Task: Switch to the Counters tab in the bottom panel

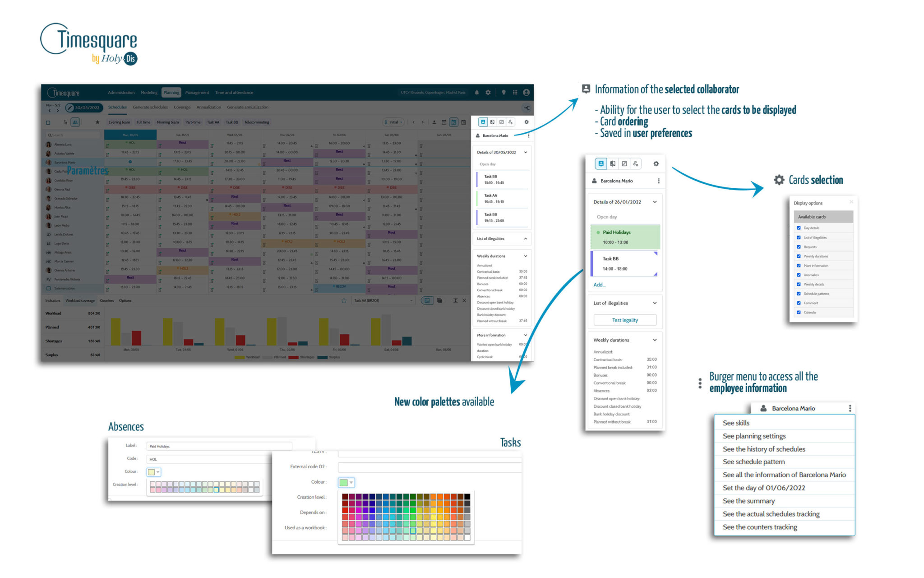Action: tap(107, 300)
